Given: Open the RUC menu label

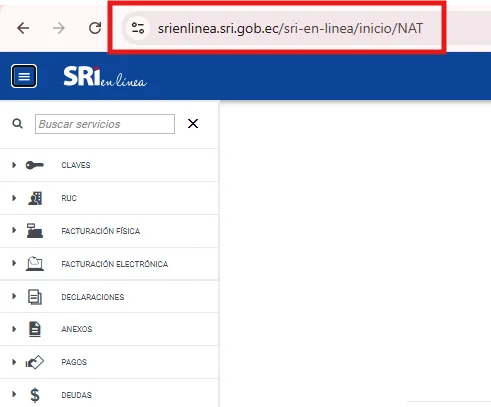Looking at the screenshot, I should 69,198.
